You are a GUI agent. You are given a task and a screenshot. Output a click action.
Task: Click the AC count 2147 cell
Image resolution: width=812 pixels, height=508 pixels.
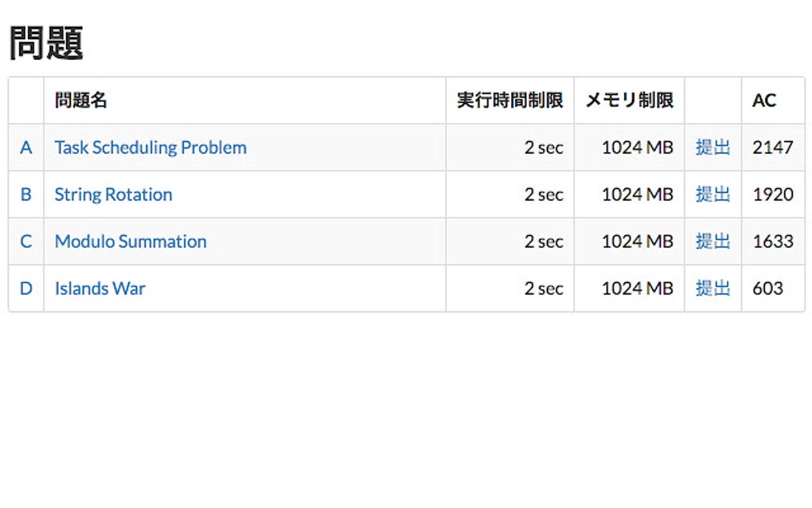click(772, 147)
